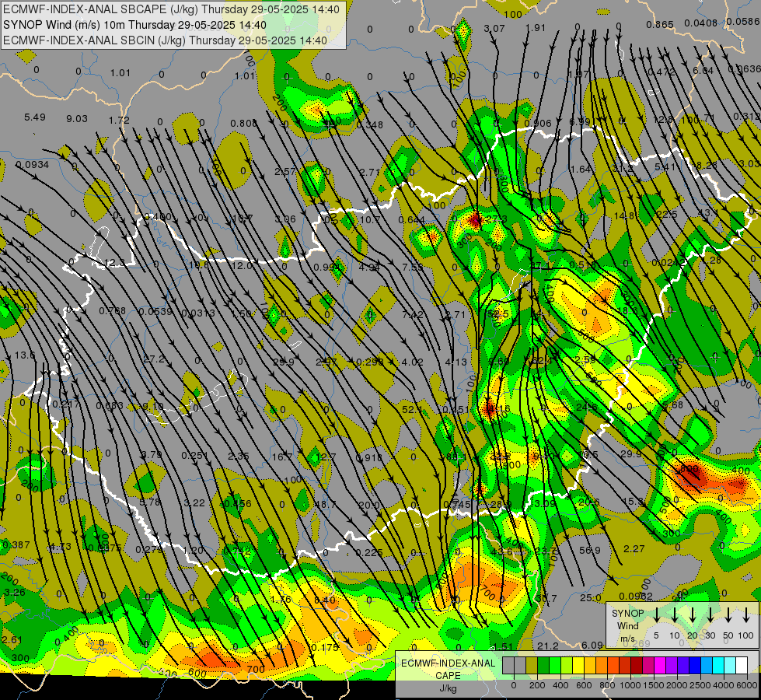Screen dimensions: 761x700
Task: Click the 20 m/s wind arrow in legend
Action: point(692,615)
